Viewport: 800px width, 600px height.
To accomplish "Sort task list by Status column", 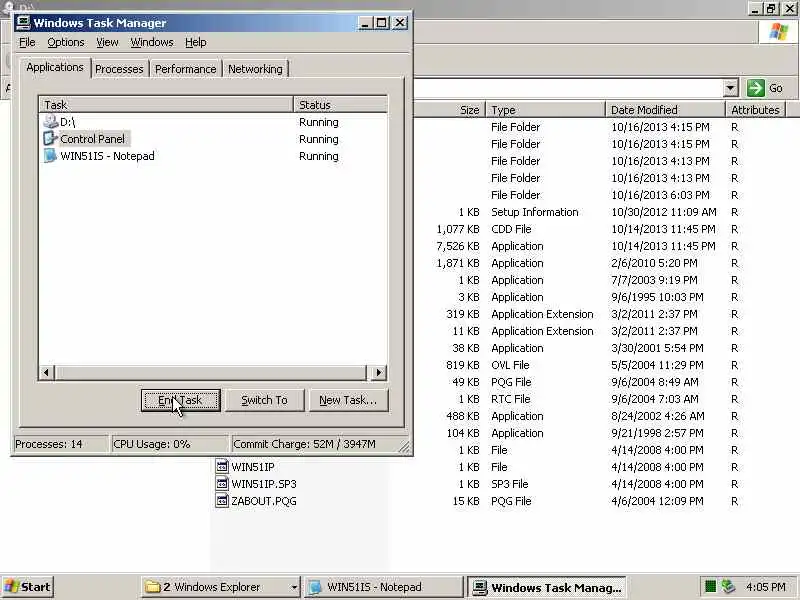I will [340, 105].
